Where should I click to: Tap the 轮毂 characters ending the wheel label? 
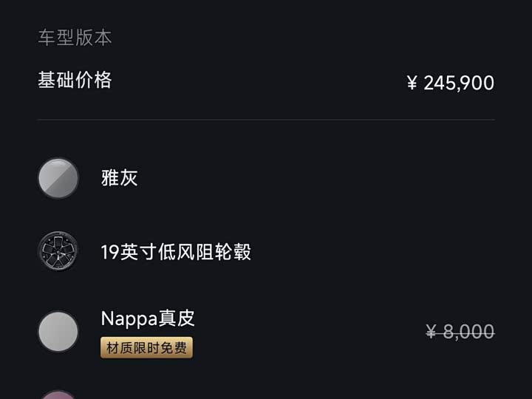pyautogui.click(x=233, y=252)
